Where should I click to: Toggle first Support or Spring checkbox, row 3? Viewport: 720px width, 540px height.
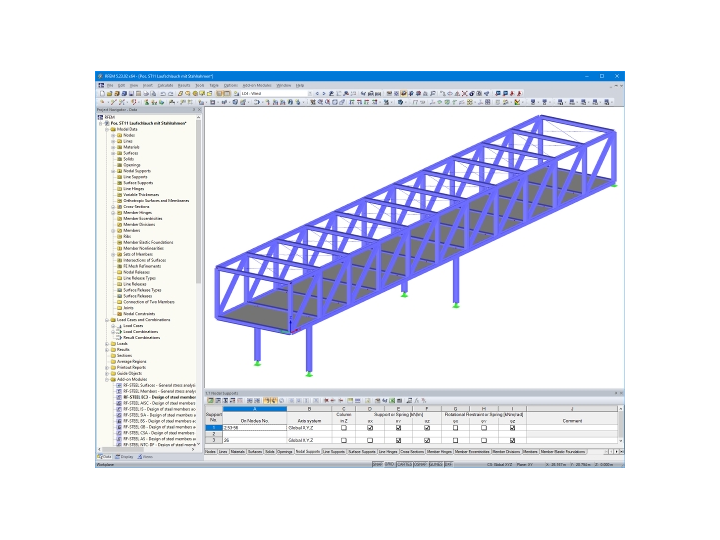370,440
